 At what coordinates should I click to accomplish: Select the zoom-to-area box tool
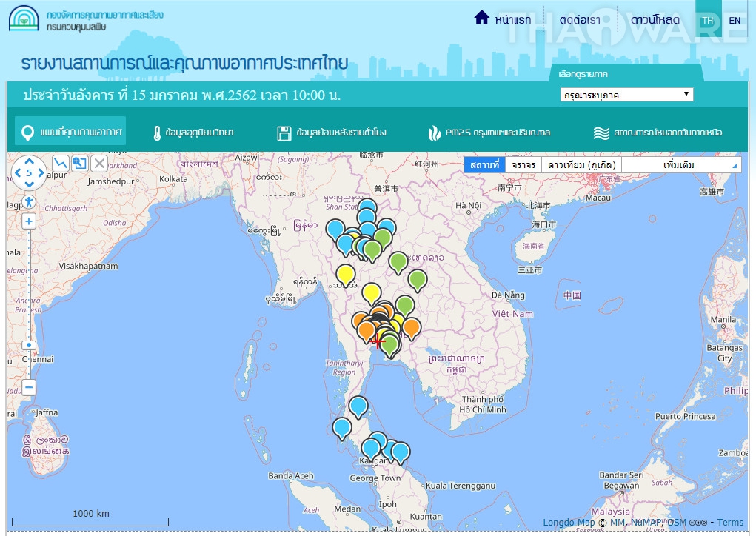coord(79,164)
